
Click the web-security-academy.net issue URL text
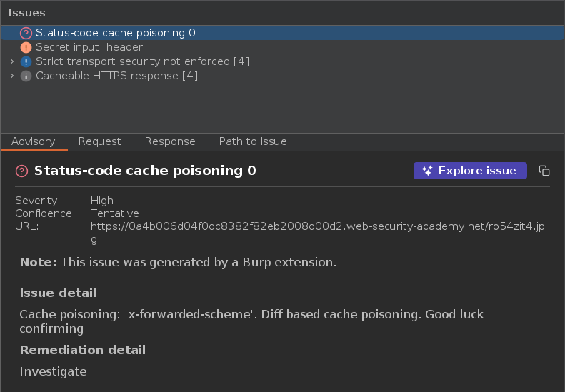point(317,227)
